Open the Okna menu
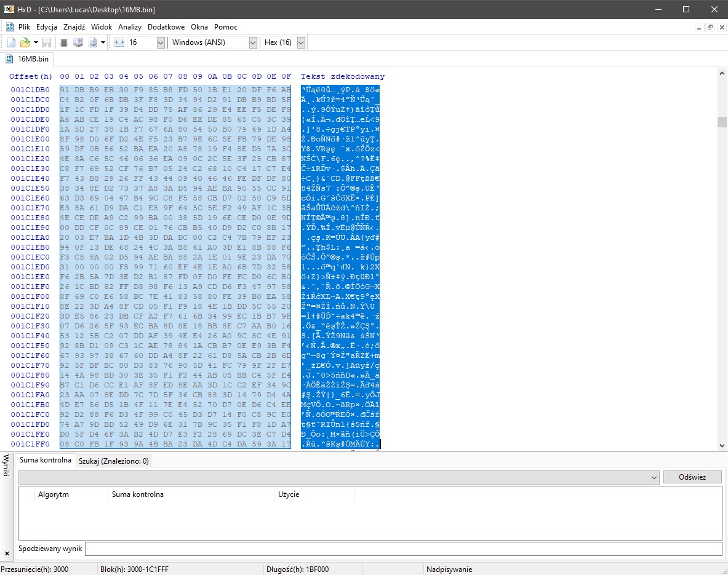The width and height of the screenshot is (728, 575). pos(199,27)
